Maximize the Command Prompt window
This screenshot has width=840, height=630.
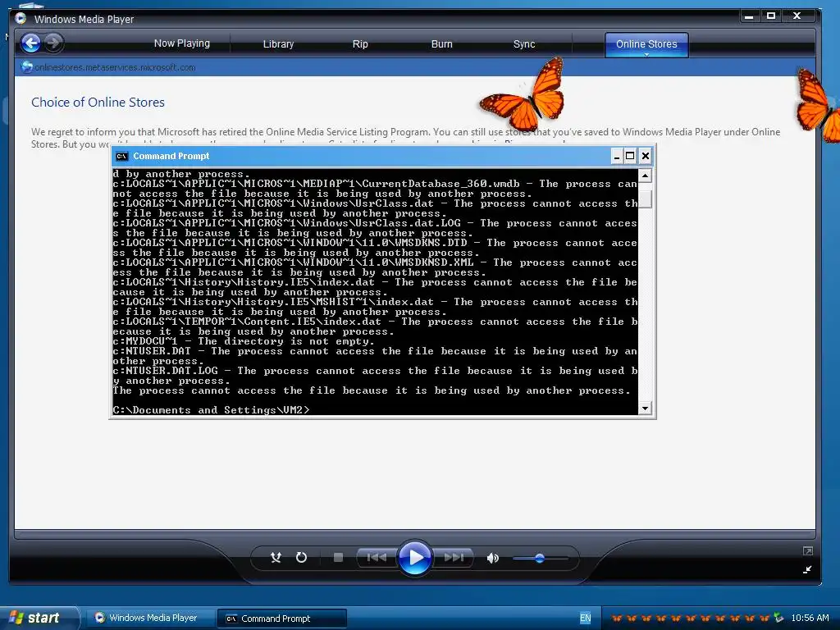coord(631,157)
